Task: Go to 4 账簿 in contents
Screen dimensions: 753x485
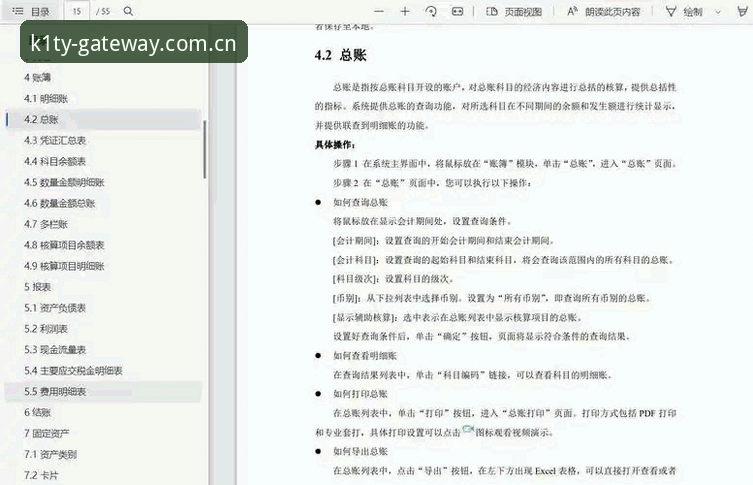Action: (37, 77)
